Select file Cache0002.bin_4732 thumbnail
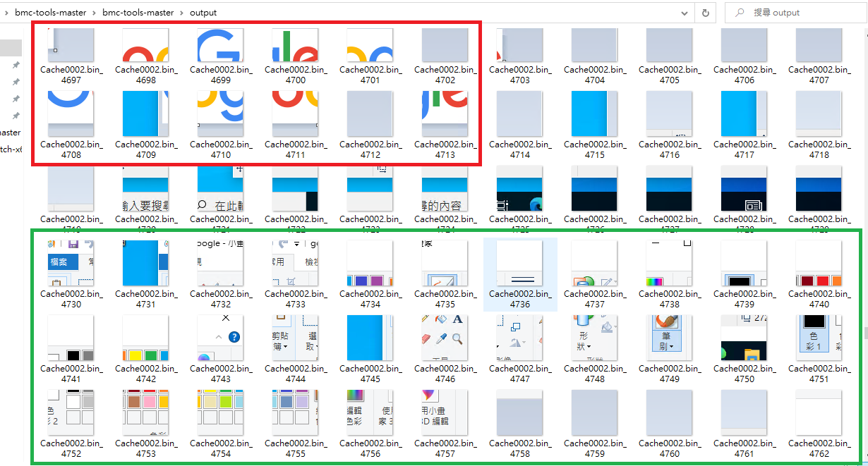This screenshot has height=466, width=868. tap(221, 263)
